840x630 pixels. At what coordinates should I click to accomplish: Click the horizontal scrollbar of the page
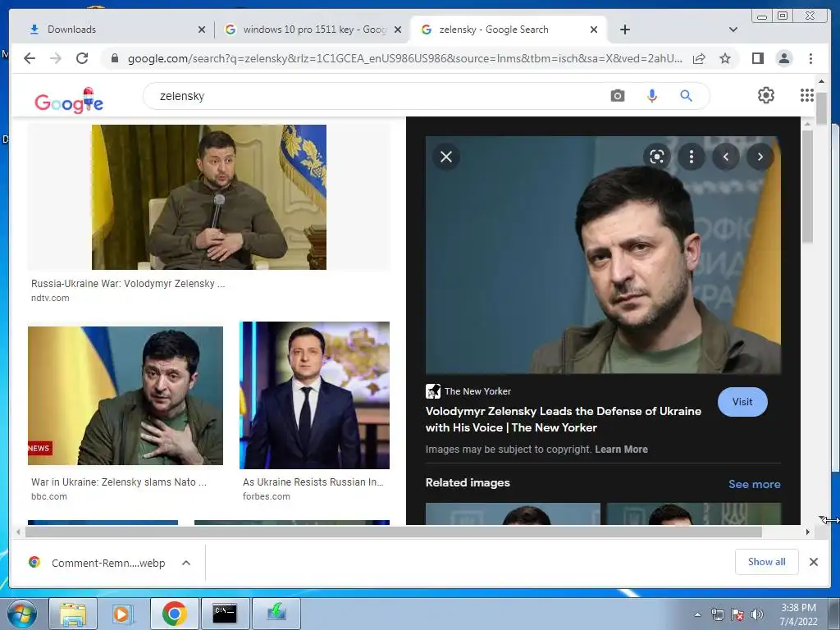(x=393, y=532)
